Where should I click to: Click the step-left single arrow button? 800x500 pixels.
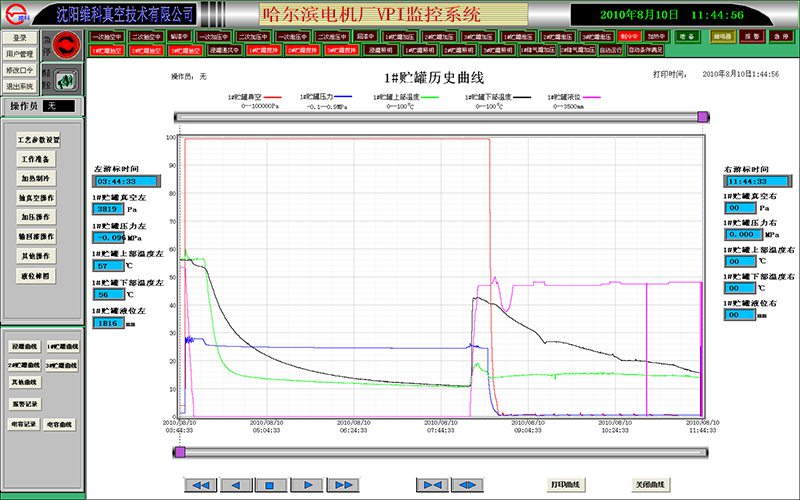tap(235, 484)
